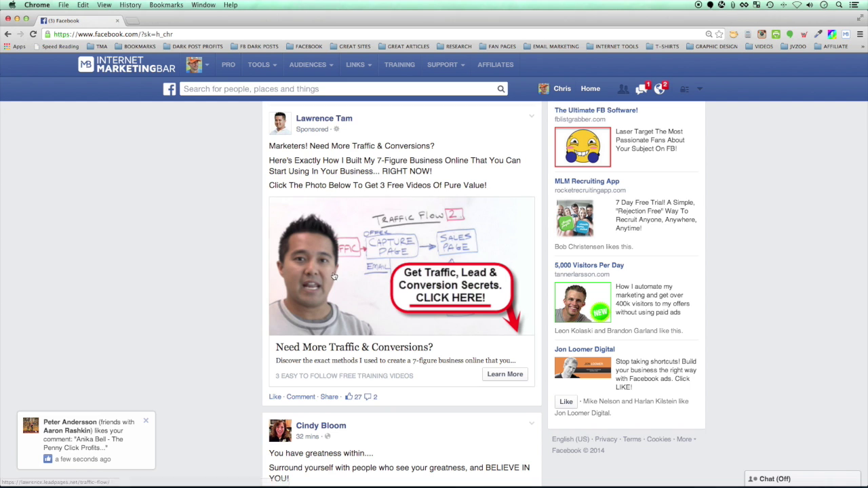Select TRAINING in the marketing bar
The image size is (868, 488).
pos(399,64)
